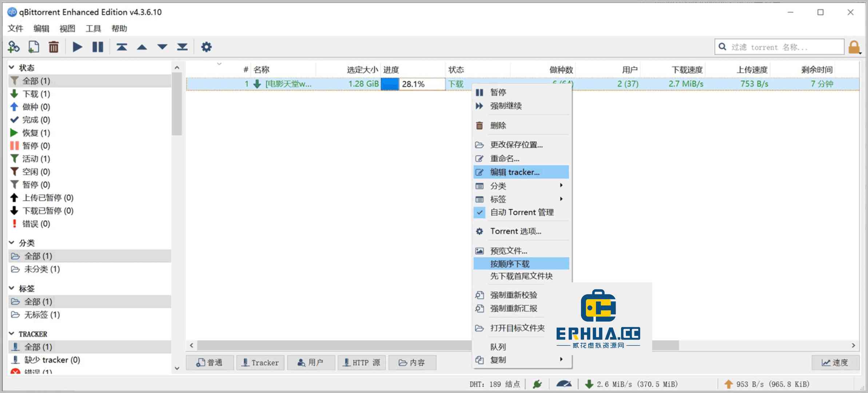Image resolution: width=868 pixels, height=393 pixels.
Task: Collapse the 状态 sidebar section
Action: (x=12, y=67)
